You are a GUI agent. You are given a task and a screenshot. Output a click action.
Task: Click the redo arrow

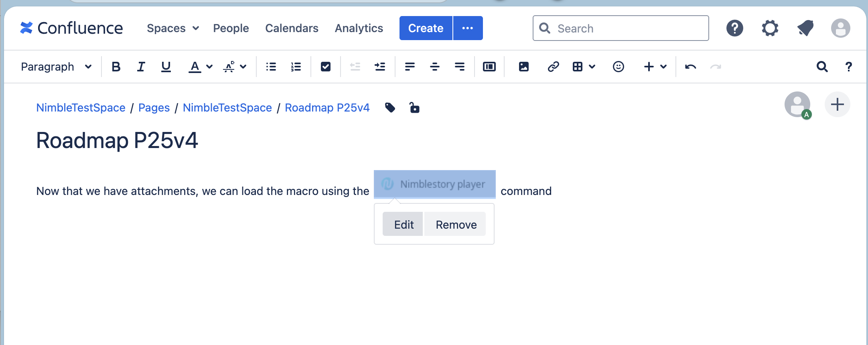[x=716, y=67]
